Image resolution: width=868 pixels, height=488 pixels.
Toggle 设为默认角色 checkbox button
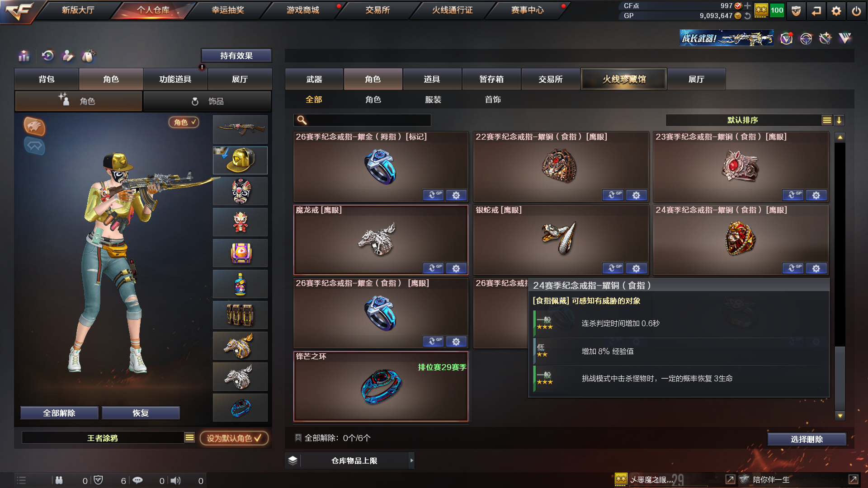234,438
